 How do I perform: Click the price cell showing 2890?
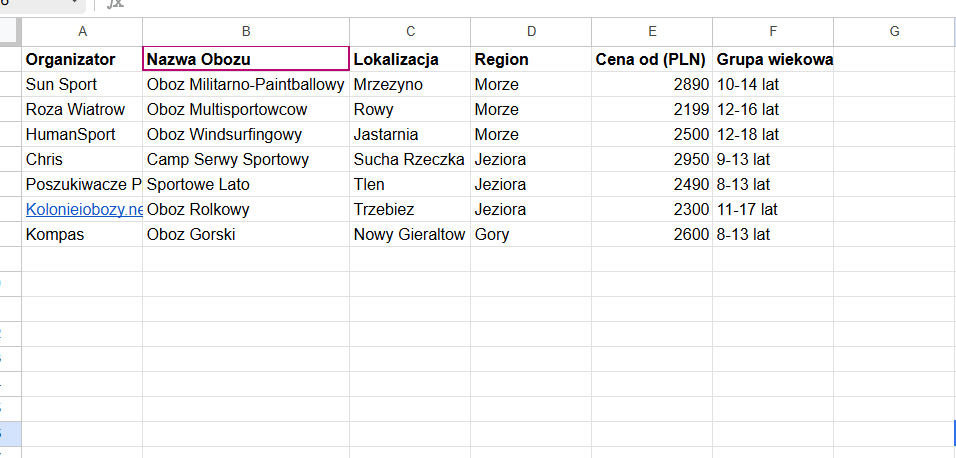pyautogui.click(x=652, y=85)
